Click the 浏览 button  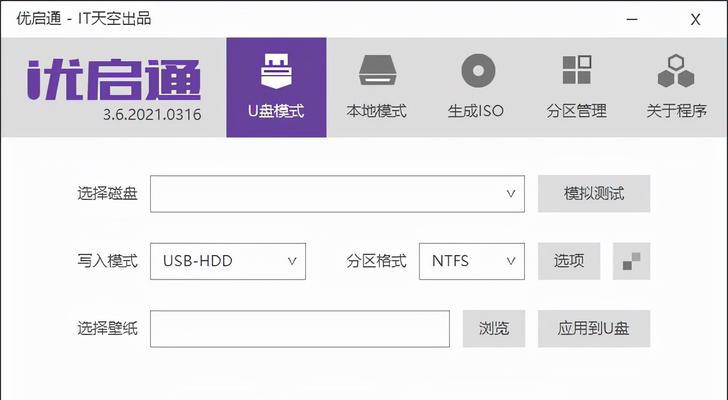click(494, 329)
